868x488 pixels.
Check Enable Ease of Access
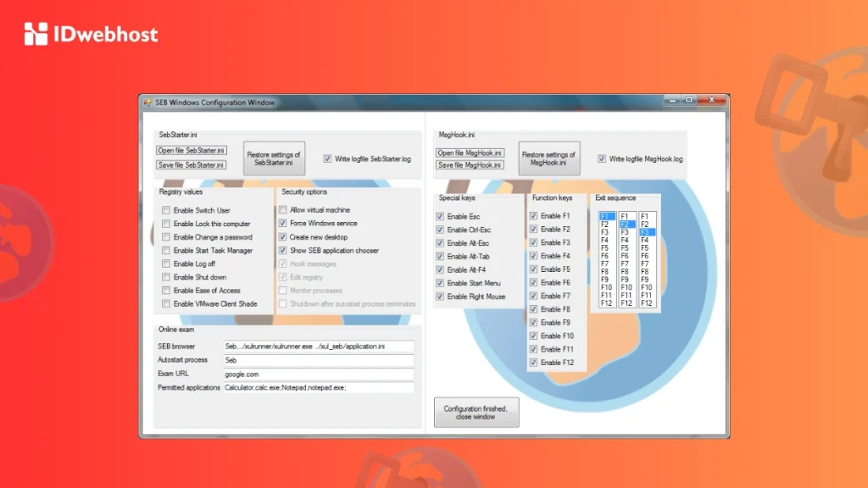pos(166,291)
